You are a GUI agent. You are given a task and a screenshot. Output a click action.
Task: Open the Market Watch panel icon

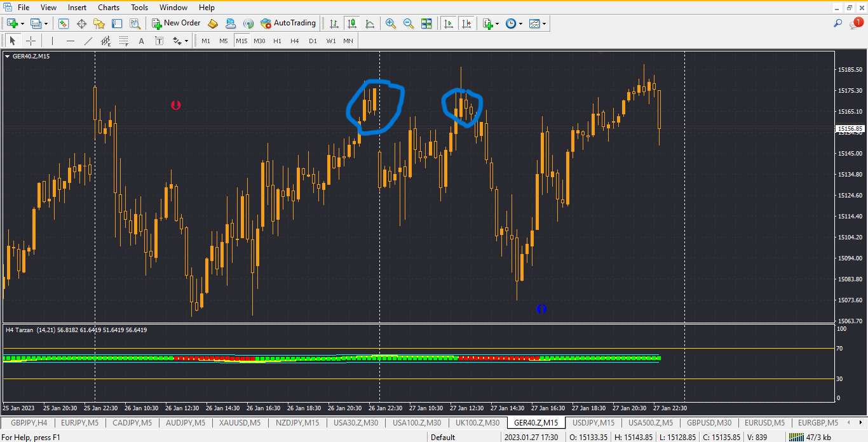64,23
